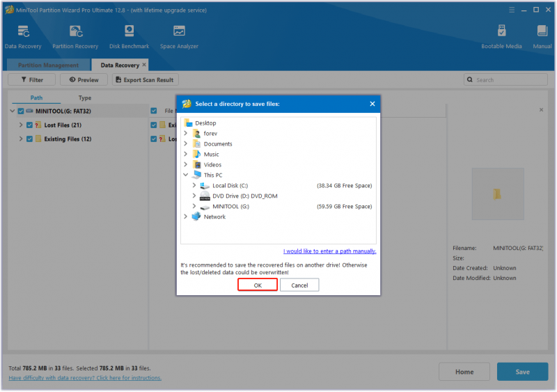
Task: Select the DVD Drive (D:) DVD_ROM icon
Action: [x=205, y=196]
